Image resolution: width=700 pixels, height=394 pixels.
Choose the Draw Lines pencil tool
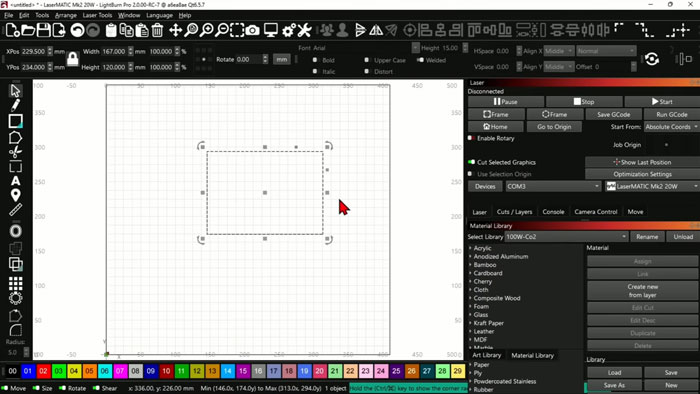point(15,105)
